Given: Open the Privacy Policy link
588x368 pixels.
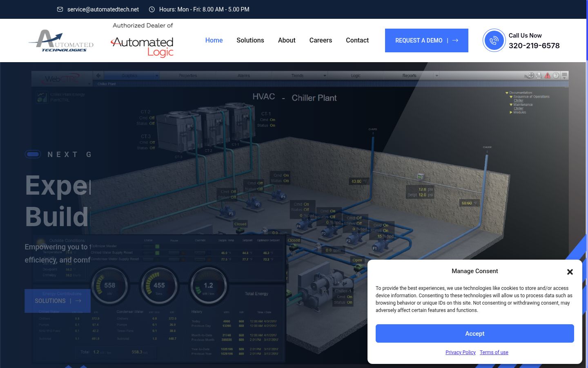Looking at the screenshot, I should (x=461, y=352).
